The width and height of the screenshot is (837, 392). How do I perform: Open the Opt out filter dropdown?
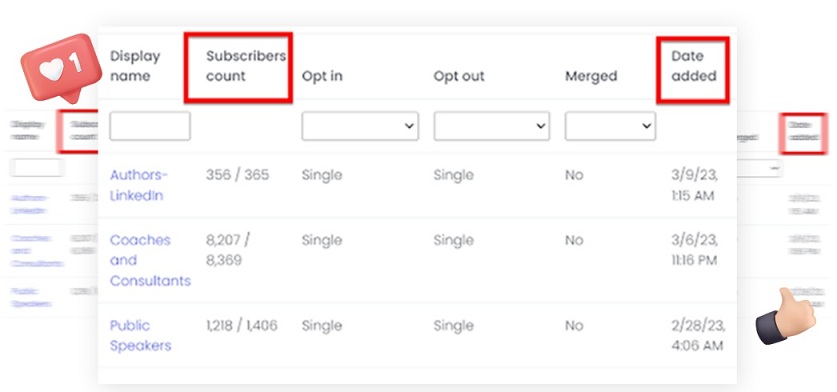pos(492,126)
